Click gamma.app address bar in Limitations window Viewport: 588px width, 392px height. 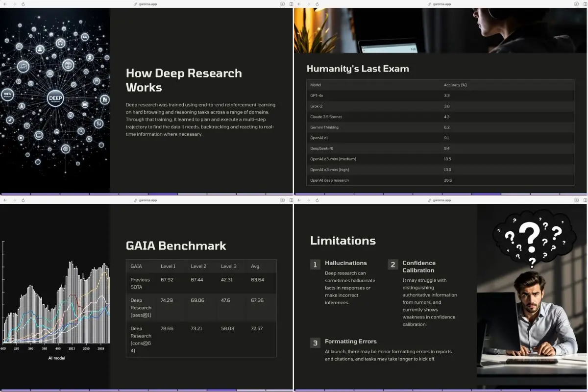click(x=440, y=200)
